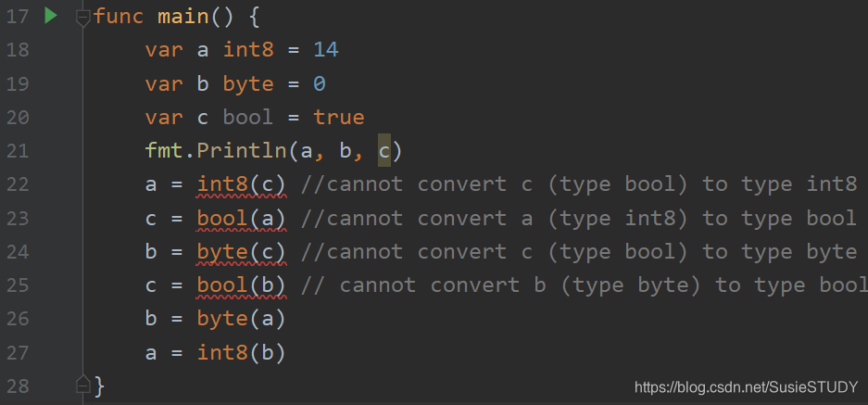Screen dimensions: 868x405
Task: Click the underlined int8(c) error on line 22
Action: [x=242, y=184]
